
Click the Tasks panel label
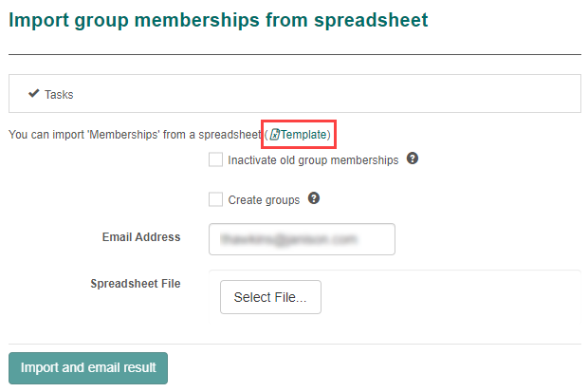click(59, 95)
